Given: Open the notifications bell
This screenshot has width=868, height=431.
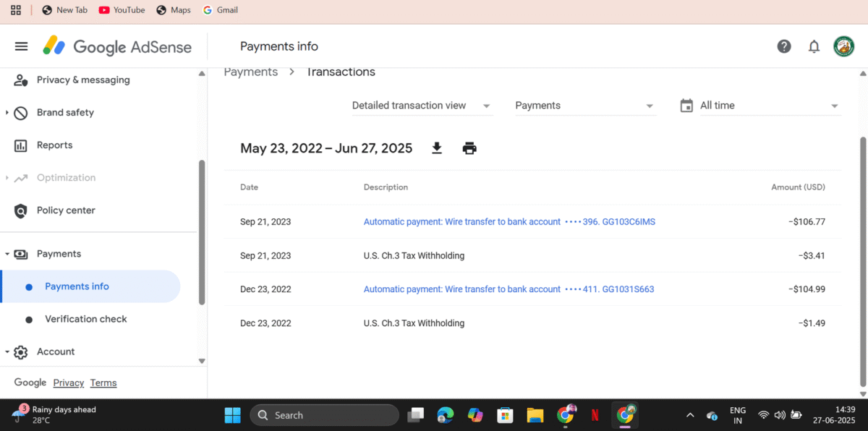Looking at the screenshot, I should pos(814,46).
